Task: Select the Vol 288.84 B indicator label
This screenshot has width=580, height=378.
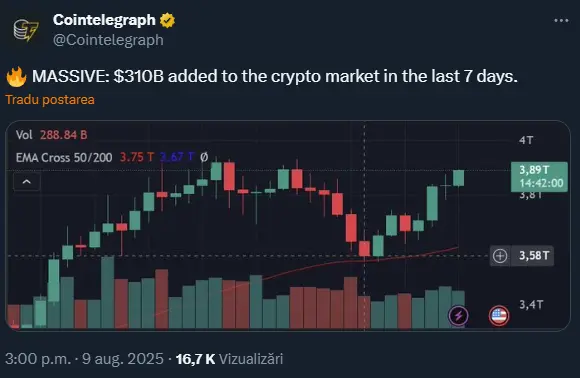Action: [x=51, y=135]
